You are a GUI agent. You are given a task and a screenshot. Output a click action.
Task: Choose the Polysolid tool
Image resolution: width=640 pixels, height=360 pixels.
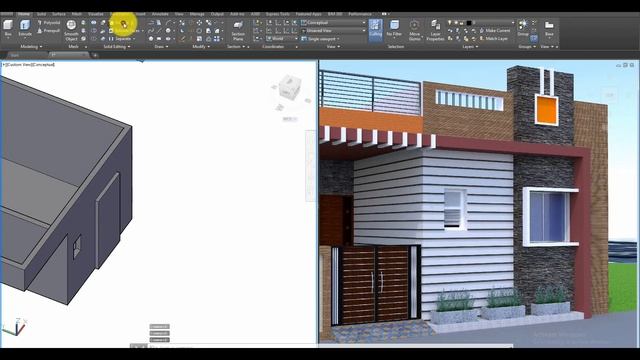(49, 23)
